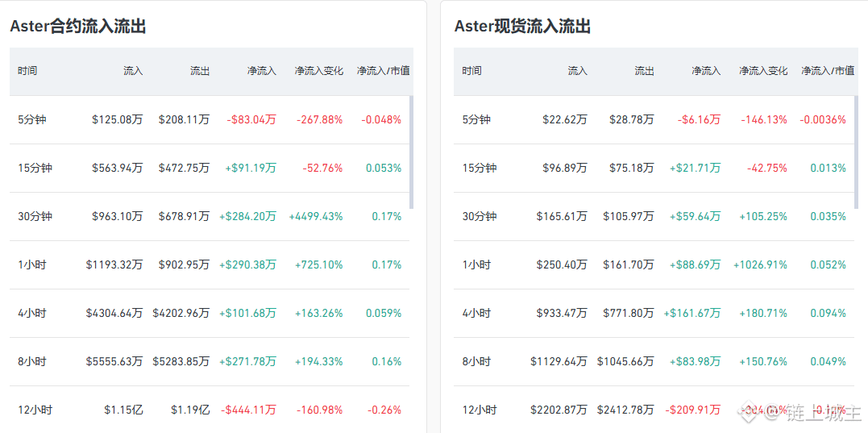Select the 流入 header in the 现货 table
This screenshot has width=868, height=433.
point(577,71)
